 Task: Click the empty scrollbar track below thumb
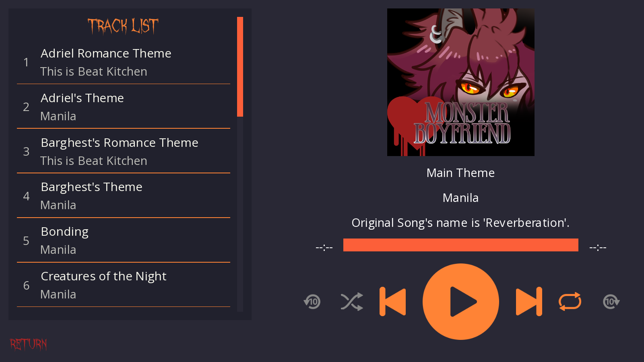240,214
